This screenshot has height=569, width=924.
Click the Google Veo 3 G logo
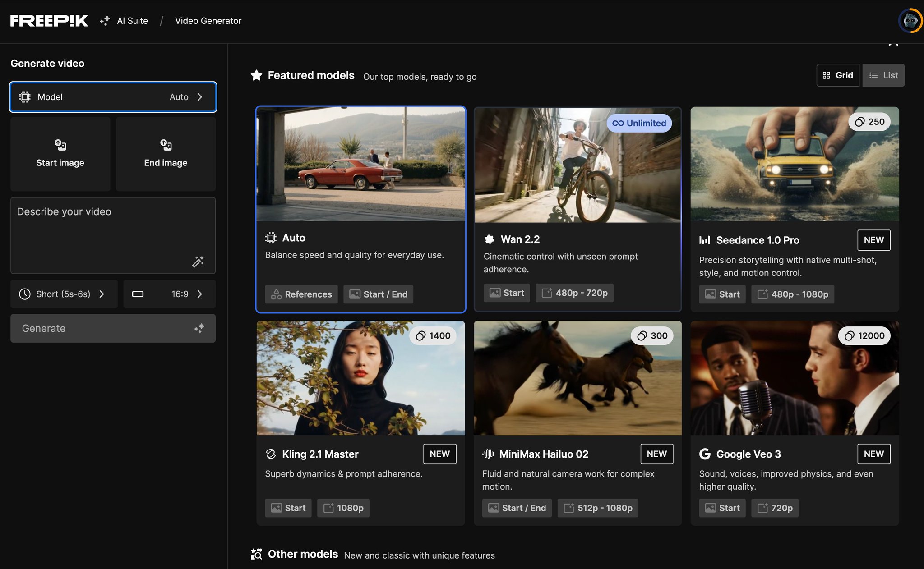[705, 454]
